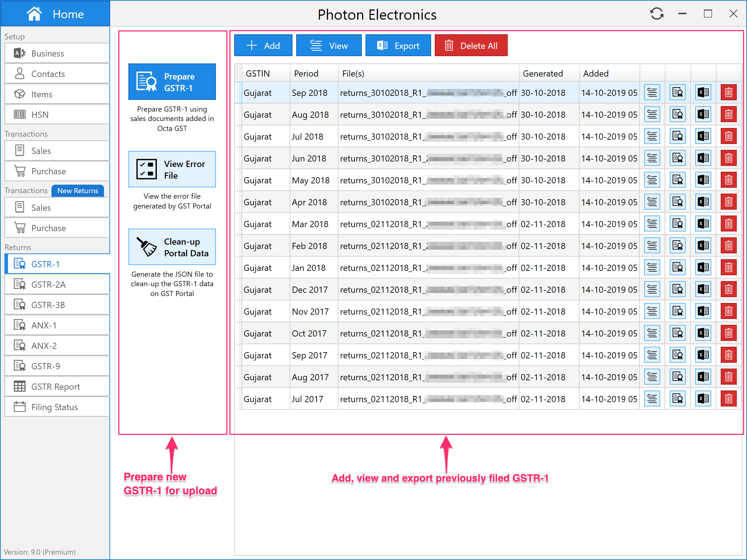Export Aug 2018 return to Excel
The image size is (747, 560).
tap(703, 114)
